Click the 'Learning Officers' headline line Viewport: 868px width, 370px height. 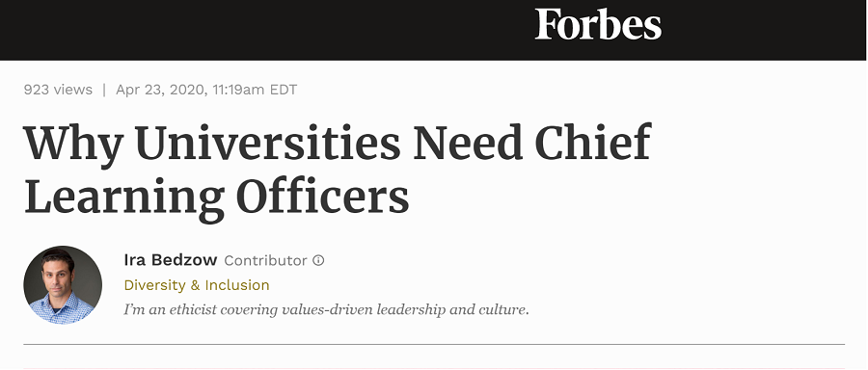216,198
